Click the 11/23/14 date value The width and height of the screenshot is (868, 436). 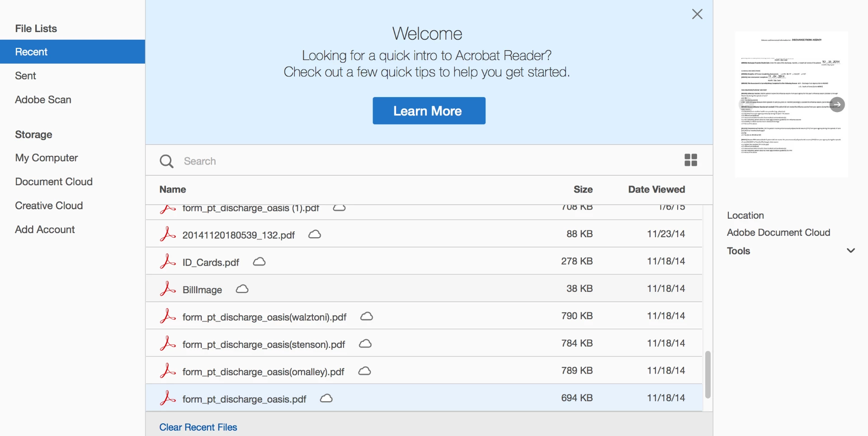pyautogui.click(x=666, y=234)
